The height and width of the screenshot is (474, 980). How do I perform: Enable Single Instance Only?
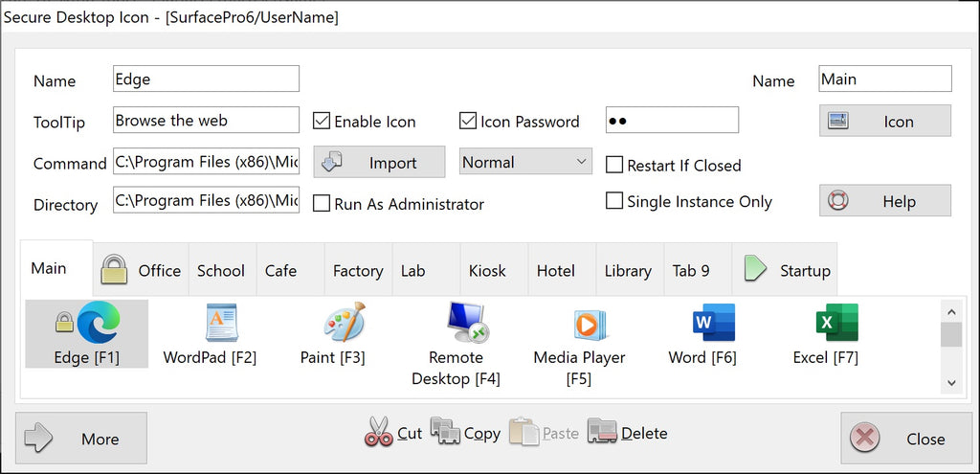click(614, 201)
